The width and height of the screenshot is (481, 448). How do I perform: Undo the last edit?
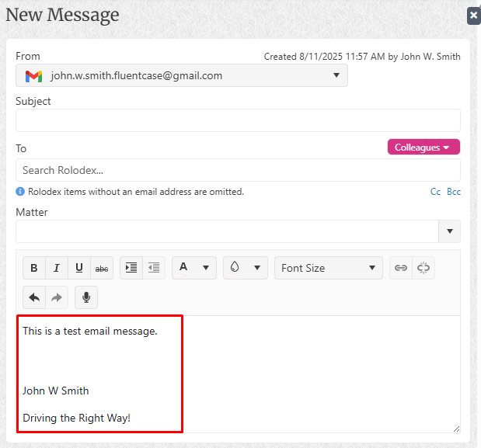point(34,297)
